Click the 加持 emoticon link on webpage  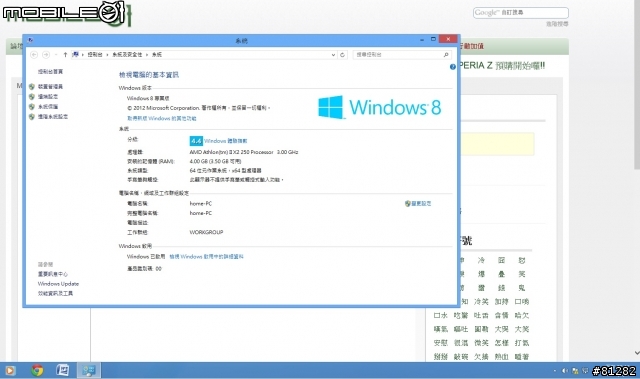click(x=502, y=302)
